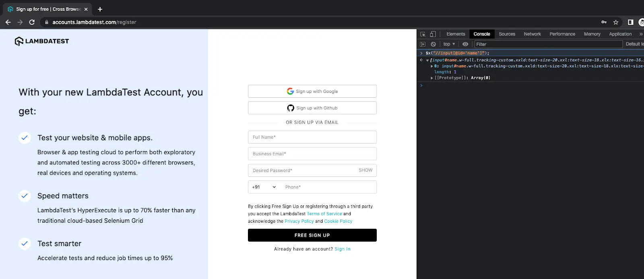Click the profile avatar in browser toolbar
This screenshot has width=644, height=279.
tap(642, 22)
